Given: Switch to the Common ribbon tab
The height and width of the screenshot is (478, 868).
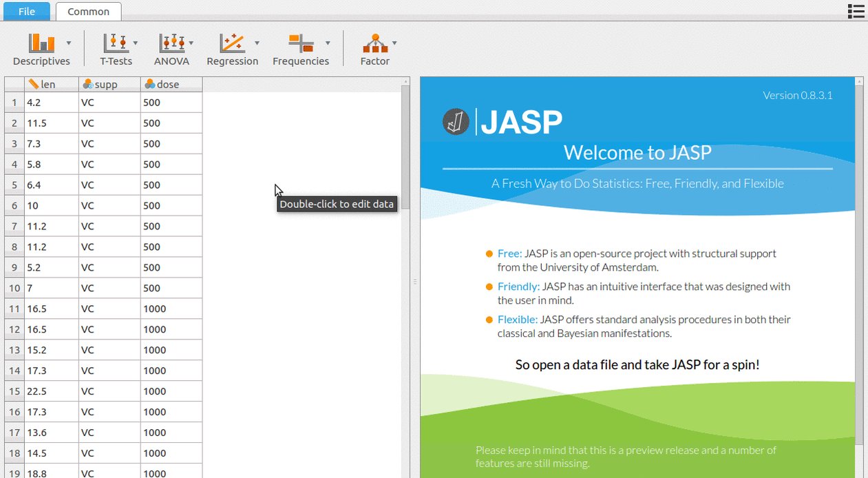Looking at the screenshot, I should [88, 11].
